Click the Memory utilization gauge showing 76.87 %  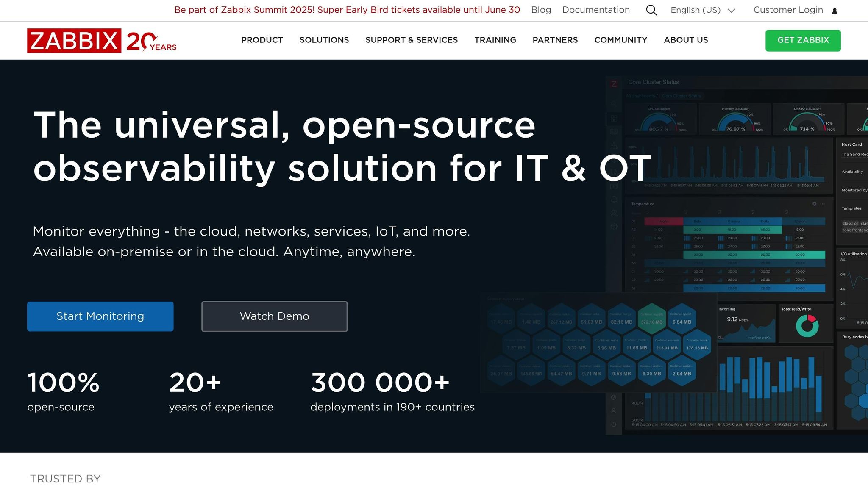point(735,119)
